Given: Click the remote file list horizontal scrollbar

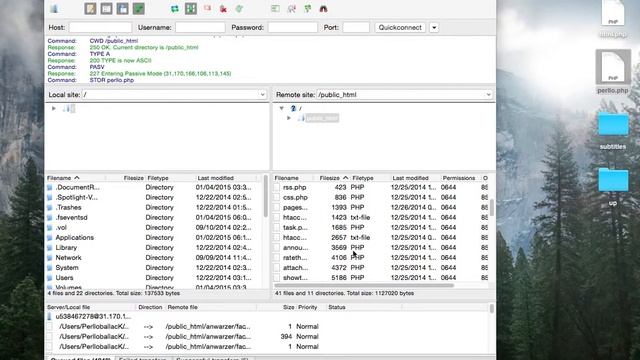Looking at the screenshot, I should tap(364, 285).
